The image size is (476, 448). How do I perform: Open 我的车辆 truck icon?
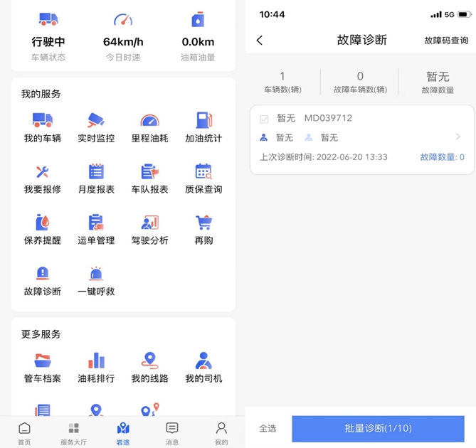click(x=42, y=120)
